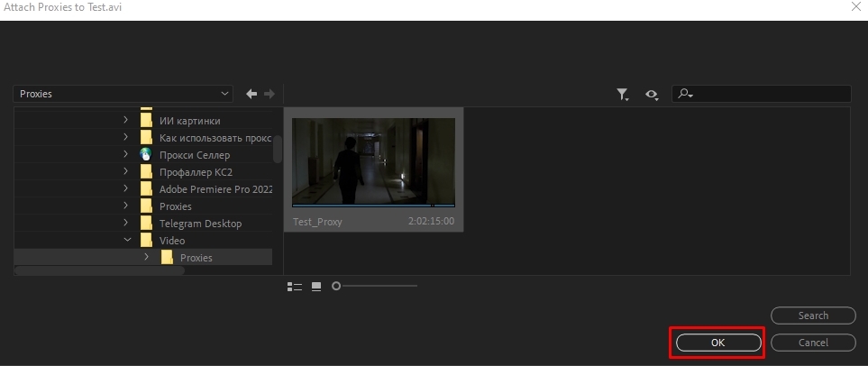Screen dimensions: 868x366
Task: Open the file type filter funnel
Action: click(x=624, y=95)
